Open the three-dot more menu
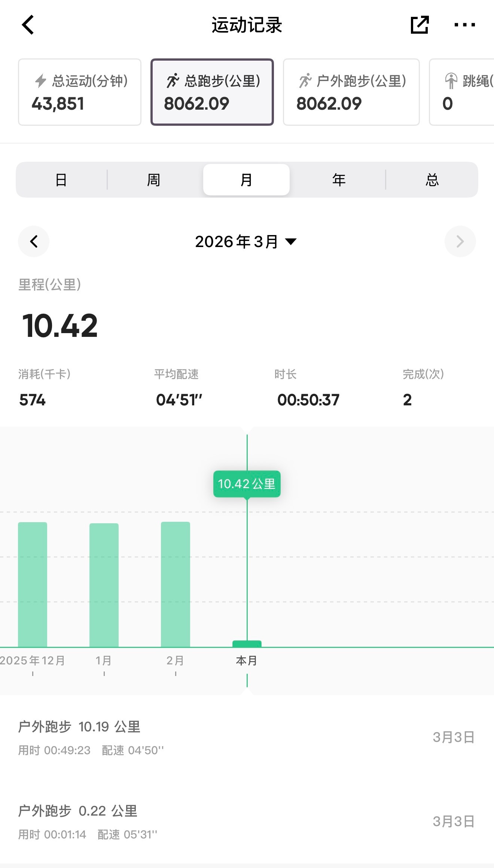The width and height of the screenshot is (494, 868). point(464,25)
